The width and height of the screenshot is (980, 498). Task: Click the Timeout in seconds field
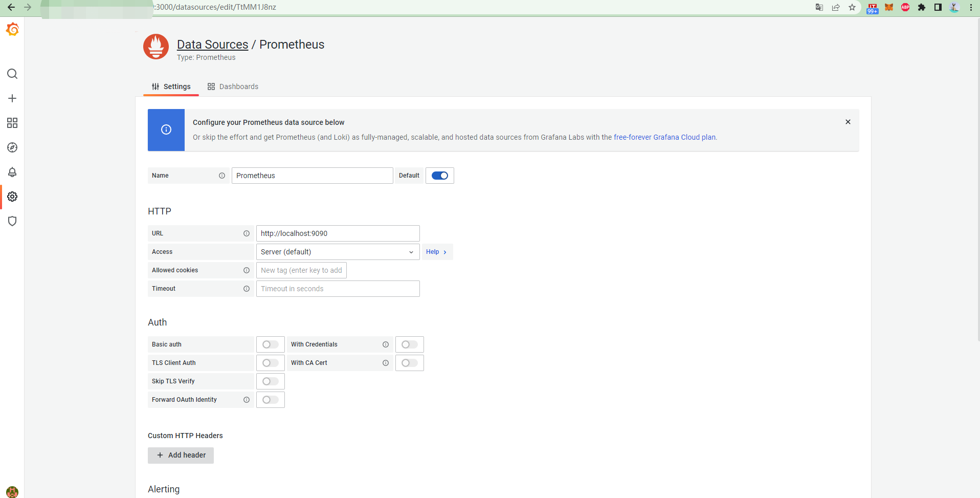(x=338, y=289)
